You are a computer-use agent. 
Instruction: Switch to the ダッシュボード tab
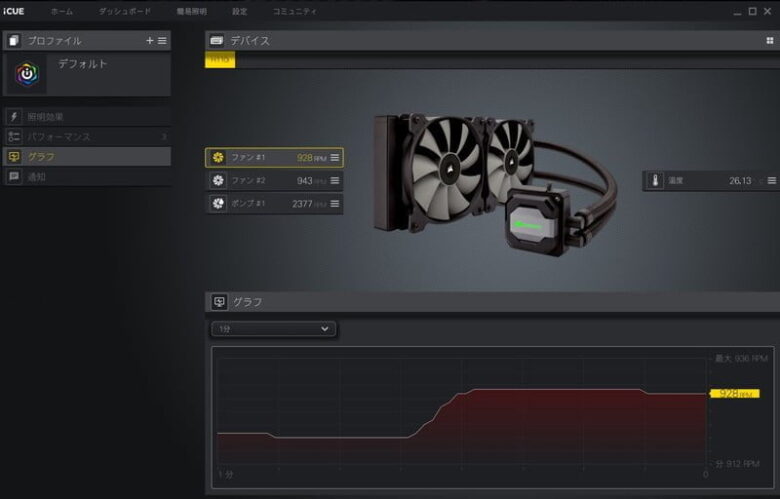click(x=124, y=11)
